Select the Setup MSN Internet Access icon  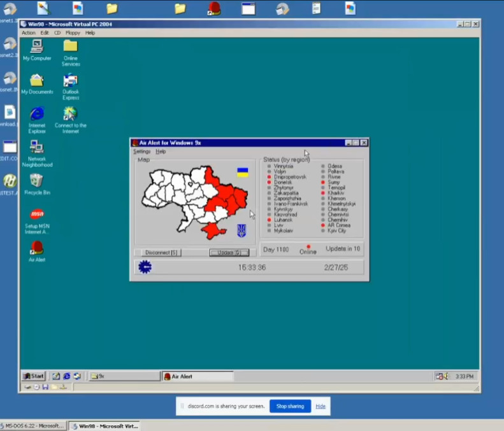(x=37, y=221)
